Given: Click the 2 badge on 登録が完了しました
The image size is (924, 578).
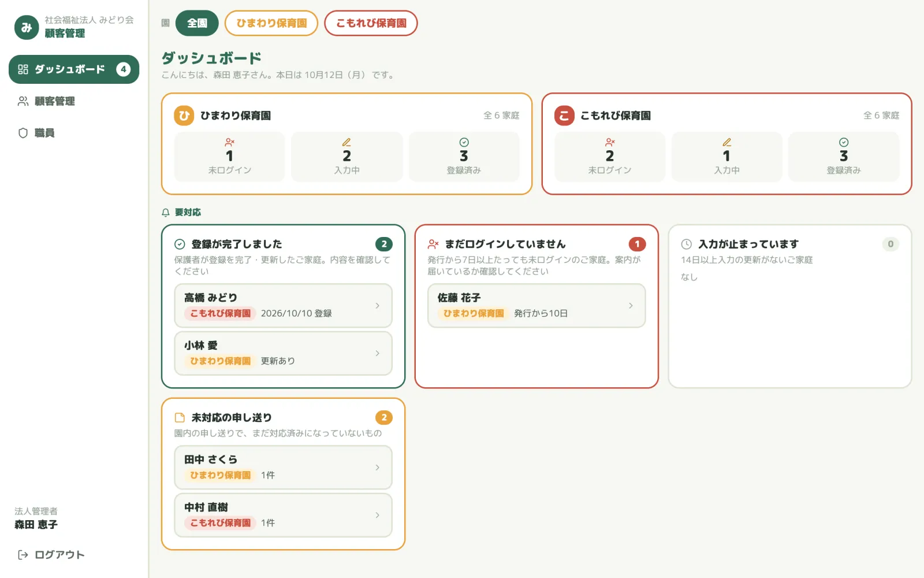Looking at the screenshot, I should [384, 244].
